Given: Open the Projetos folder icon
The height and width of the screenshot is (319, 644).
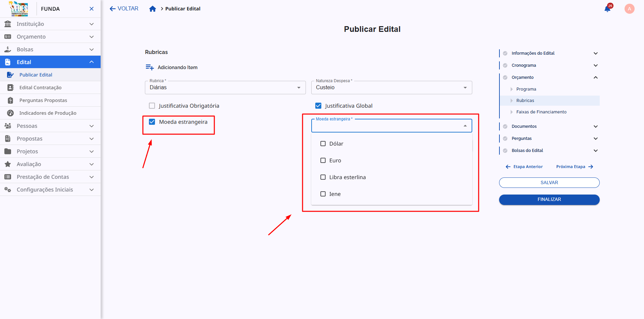Looking at the screenshot, I should pos(8,151).
